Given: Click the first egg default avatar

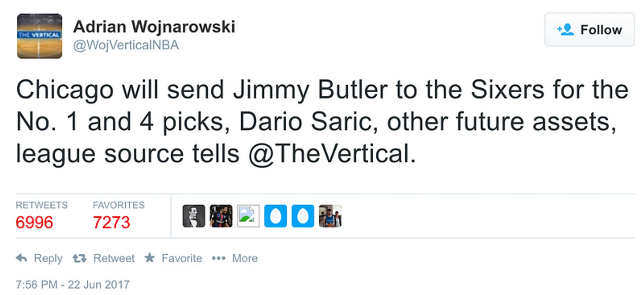Looking at the screenshot, I should click(276, 216).
